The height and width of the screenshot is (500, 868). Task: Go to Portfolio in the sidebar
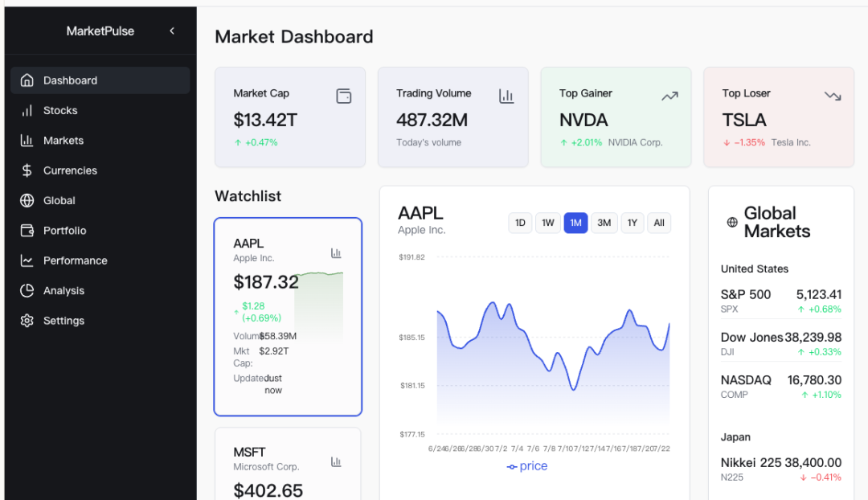click(x=100, y=231)
